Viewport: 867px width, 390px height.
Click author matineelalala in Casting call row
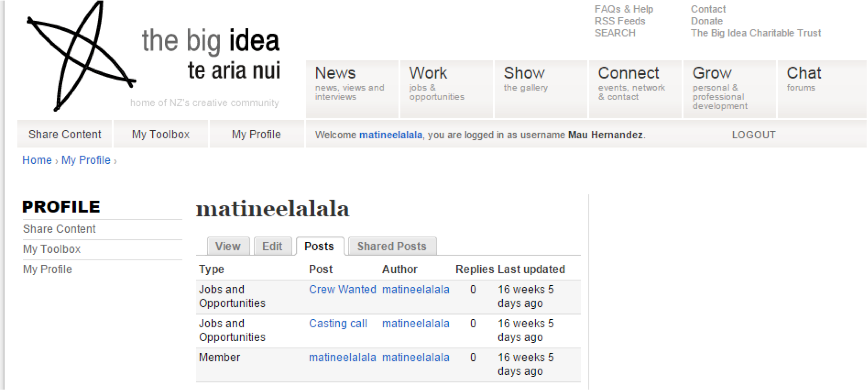(x=416, y=324)
